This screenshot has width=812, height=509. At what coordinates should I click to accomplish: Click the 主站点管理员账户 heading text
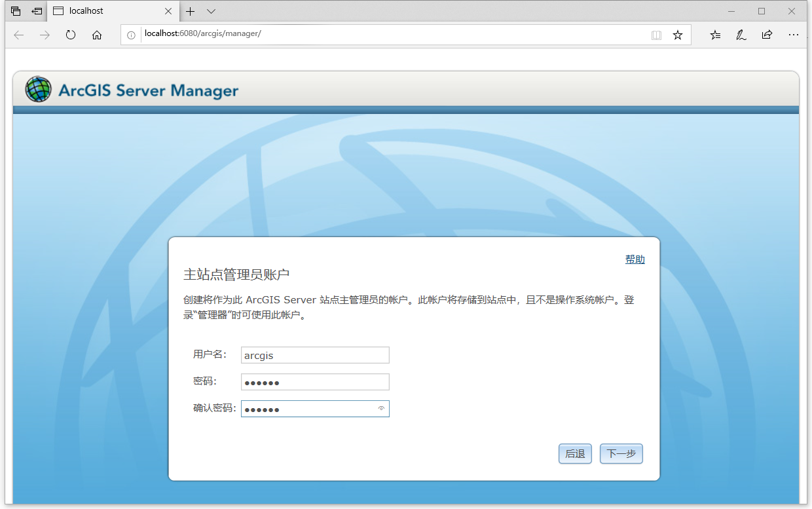[236, 274]
